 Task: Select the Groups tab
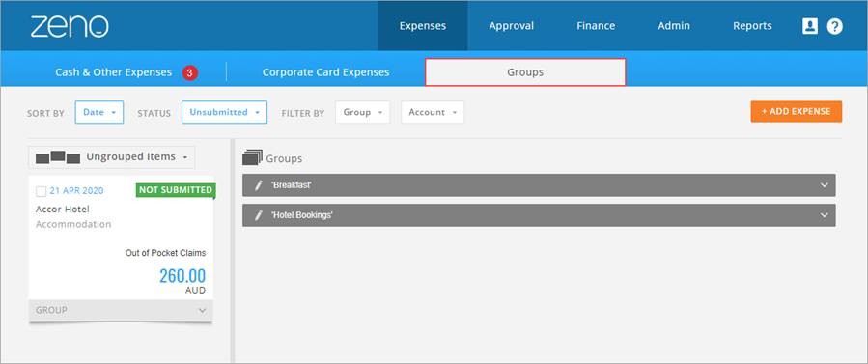tap(525, 72)
